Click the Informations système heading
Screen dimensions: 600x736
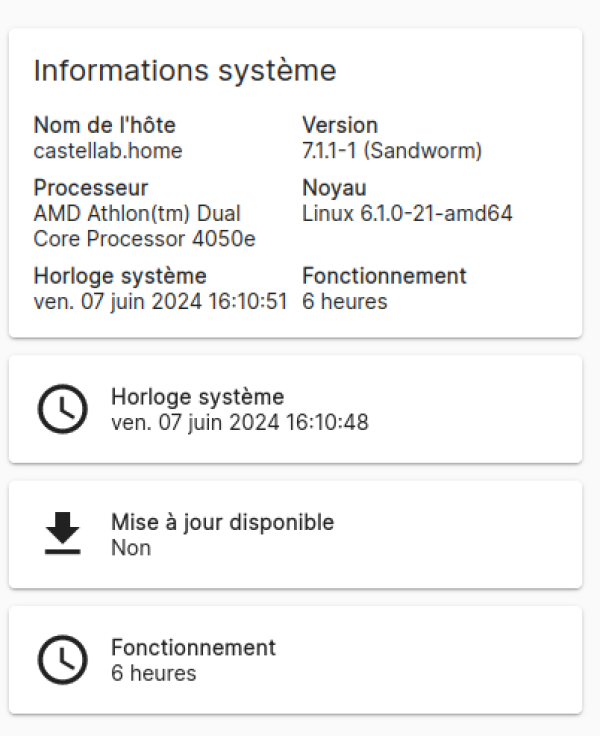click(185, 71)
